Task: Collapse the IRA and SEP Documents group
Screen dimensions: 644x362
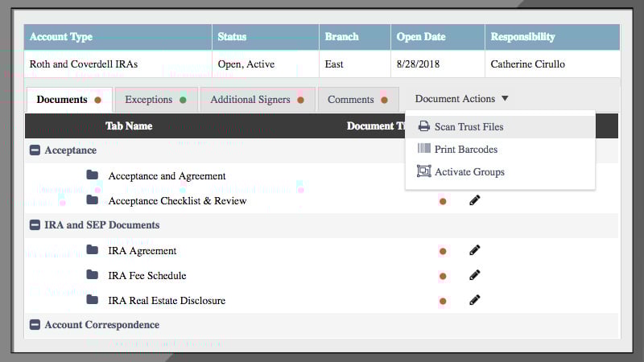Action: tap(35, 225)
